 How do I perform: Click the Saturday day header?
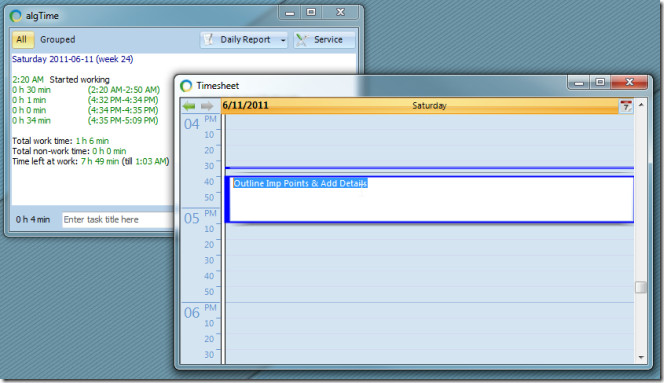429,106
